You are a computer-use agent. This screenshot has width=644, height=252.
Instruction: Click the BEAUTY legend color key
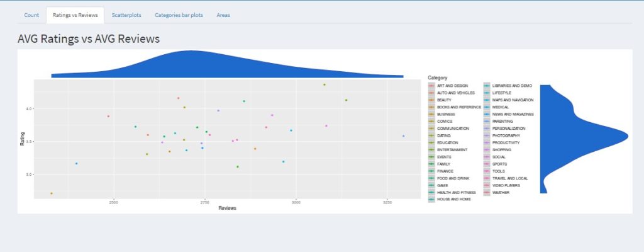click(x=431, y=100)
